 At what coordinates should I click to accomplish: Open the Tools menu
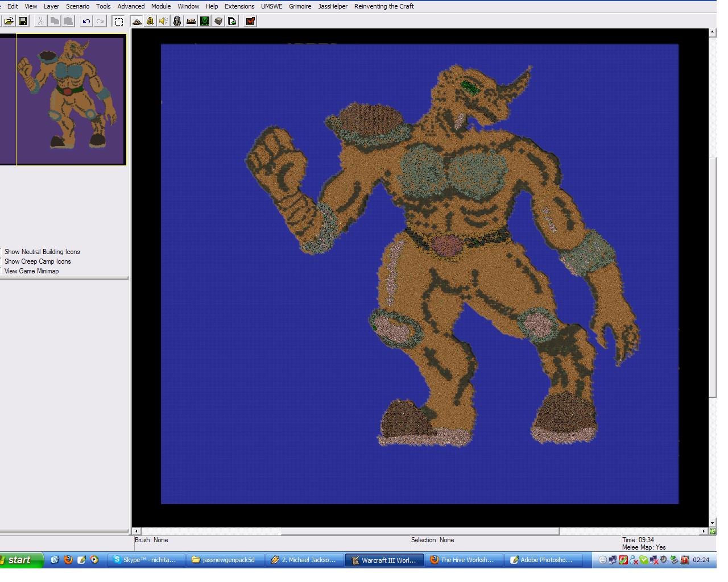(x=103, y=6)
